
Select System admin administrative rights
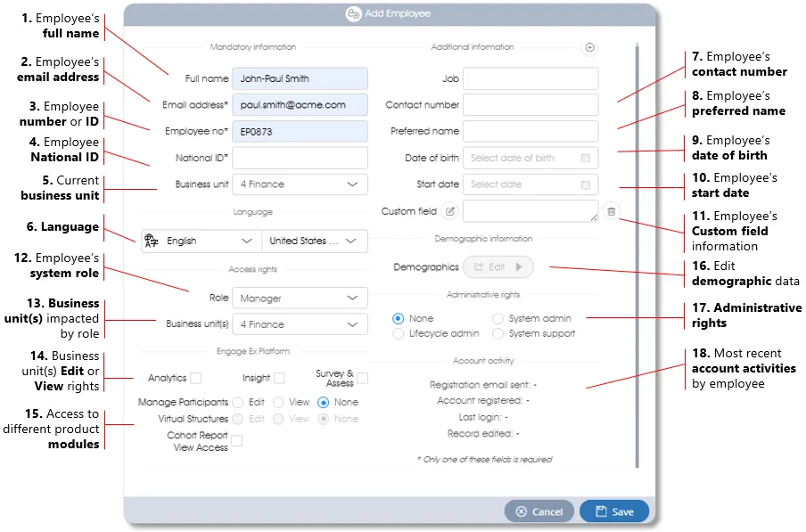click(497, 318)
